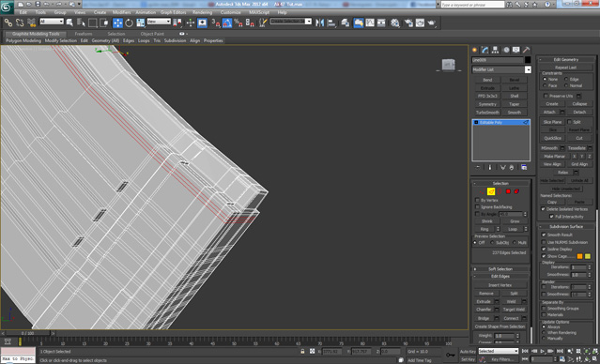The height and width of the screenshot is (364, 600).
Task: Click Create Shape From Selection button
Action: (x=500, y=326)
